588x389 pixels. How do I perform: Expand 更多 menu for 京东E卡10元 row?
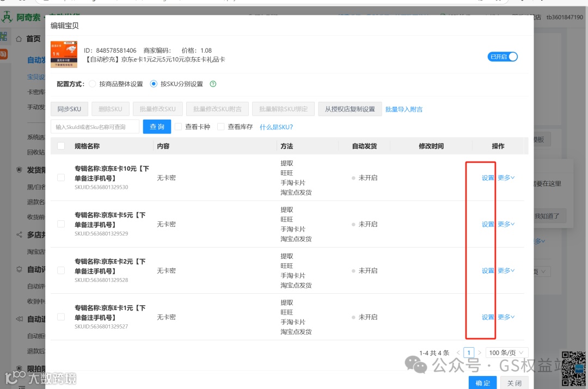click(x=506, y=178)
